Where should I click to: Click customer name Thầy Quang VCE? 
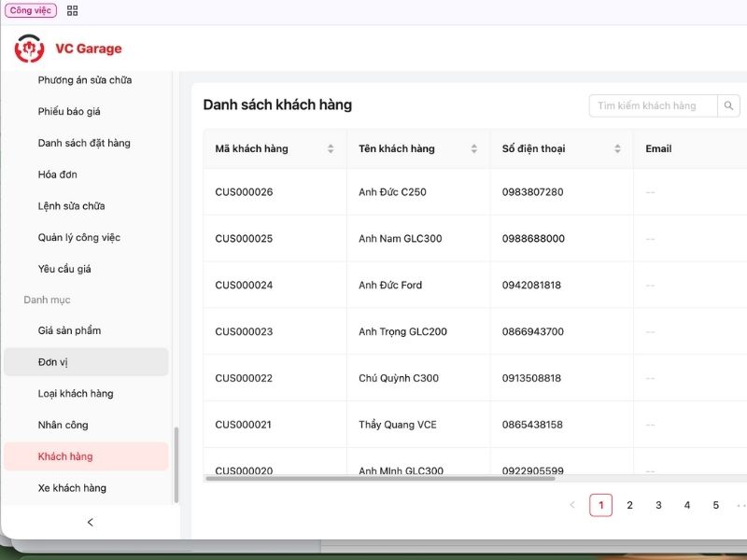click(x=397, y=425)
